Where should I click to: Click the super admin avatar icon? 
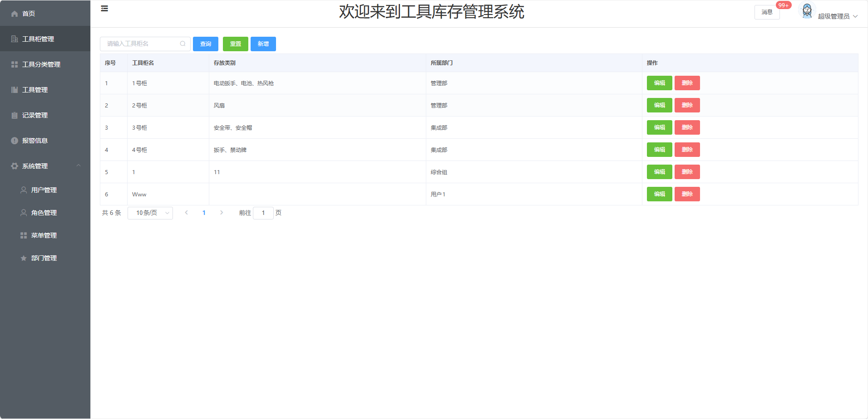click(x=807, y=11)
